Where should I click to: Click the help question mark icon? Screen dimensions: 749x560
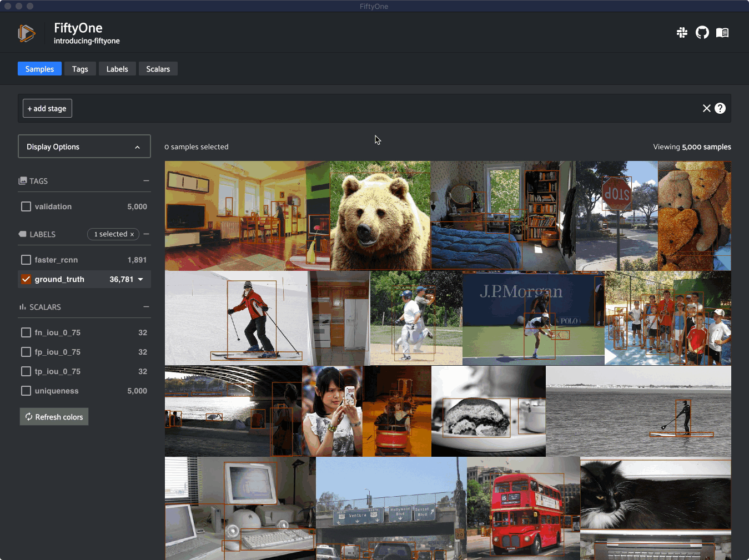[x=720, y=108]
